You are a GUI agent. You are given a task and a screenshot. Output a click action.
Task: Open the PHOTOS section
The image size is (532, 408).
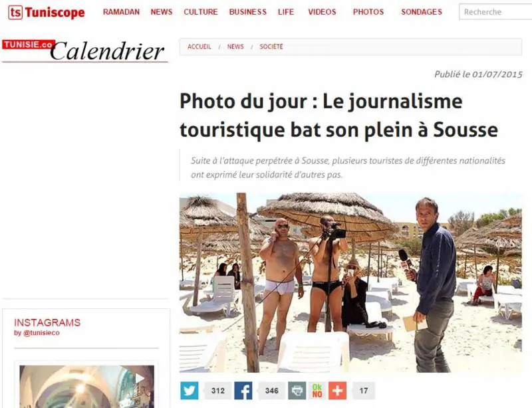coord(368,12)
